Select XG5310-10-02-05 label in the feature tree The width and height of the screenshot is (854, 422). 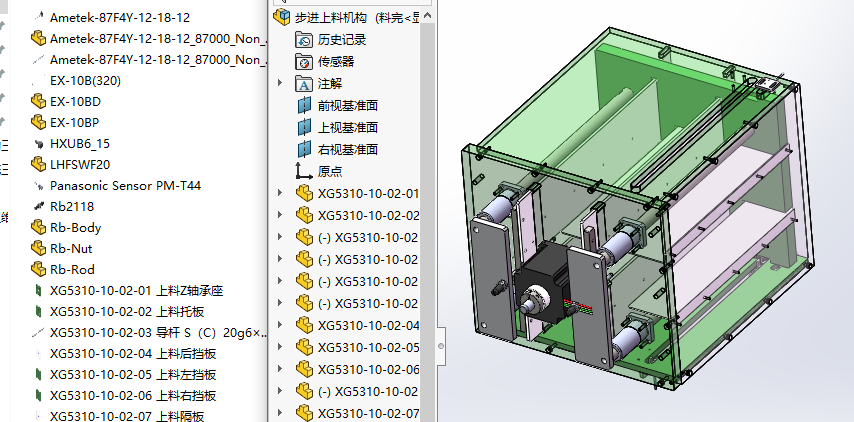click(x=368, y=347)
